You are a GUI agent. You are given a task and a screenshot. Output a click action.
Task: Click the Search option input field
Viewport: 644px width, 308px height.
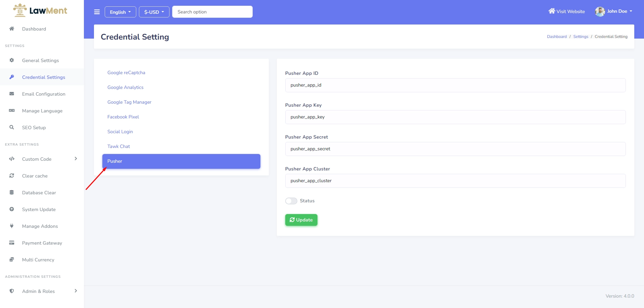(x=212, y=12)
